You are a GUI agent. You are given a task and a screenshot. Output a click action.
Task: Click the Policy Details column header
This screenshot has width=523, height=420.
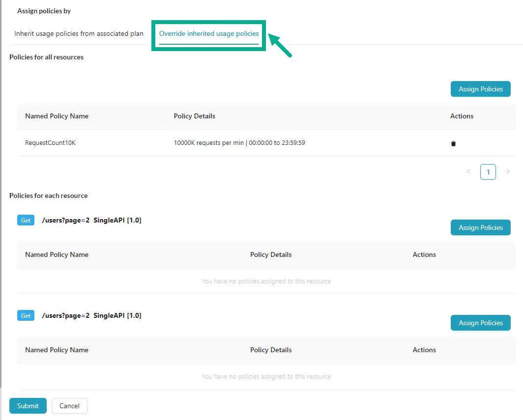pos(194,116)
